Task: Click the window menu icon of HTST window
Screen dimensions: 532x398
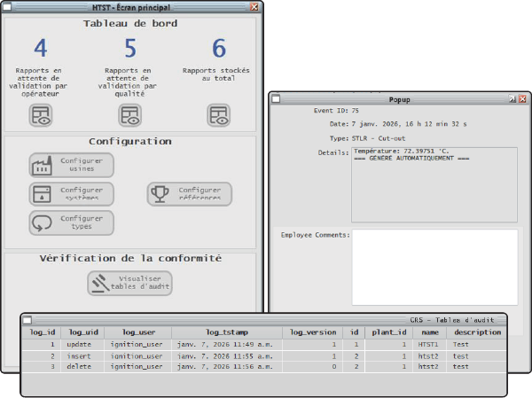Action: (7, 7)
